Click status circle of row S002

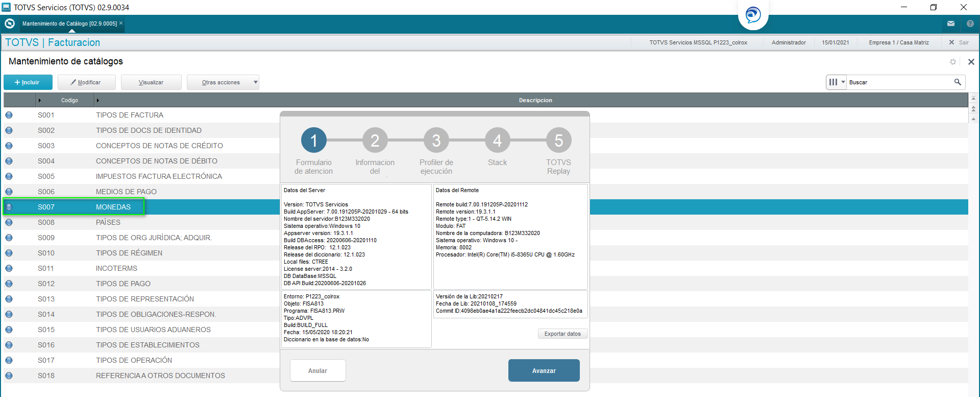(9, 130)
